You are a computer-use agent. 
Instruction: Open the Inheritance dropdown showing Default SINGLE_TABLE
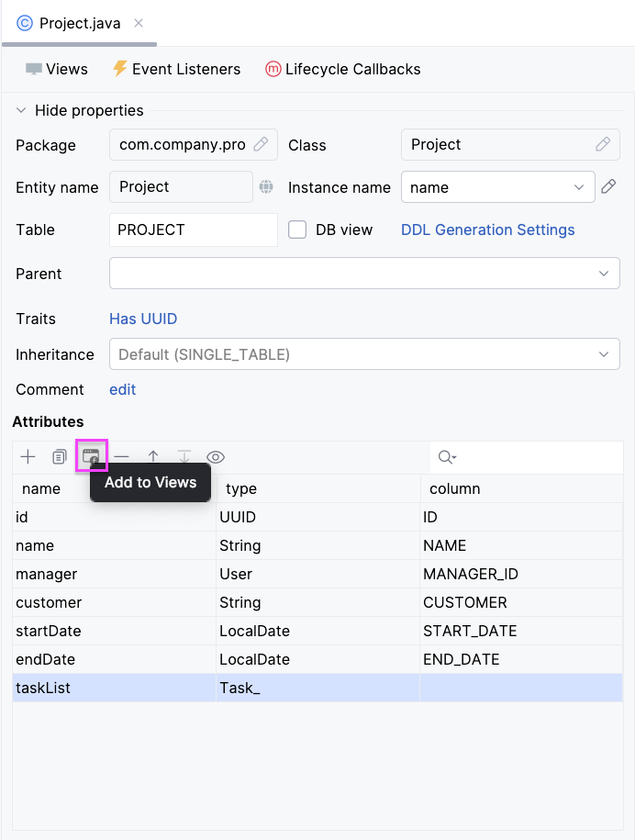(x=603, y=353)
